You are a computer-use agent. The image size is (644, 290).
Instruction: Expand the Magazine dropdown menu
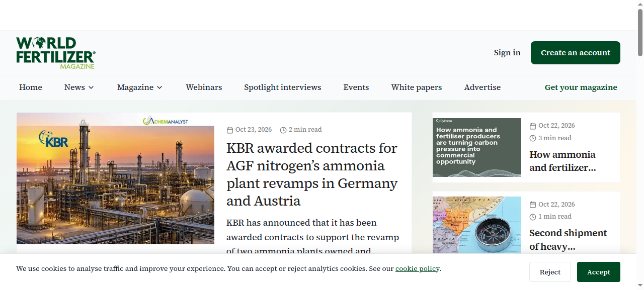click(x=140, y=87)
